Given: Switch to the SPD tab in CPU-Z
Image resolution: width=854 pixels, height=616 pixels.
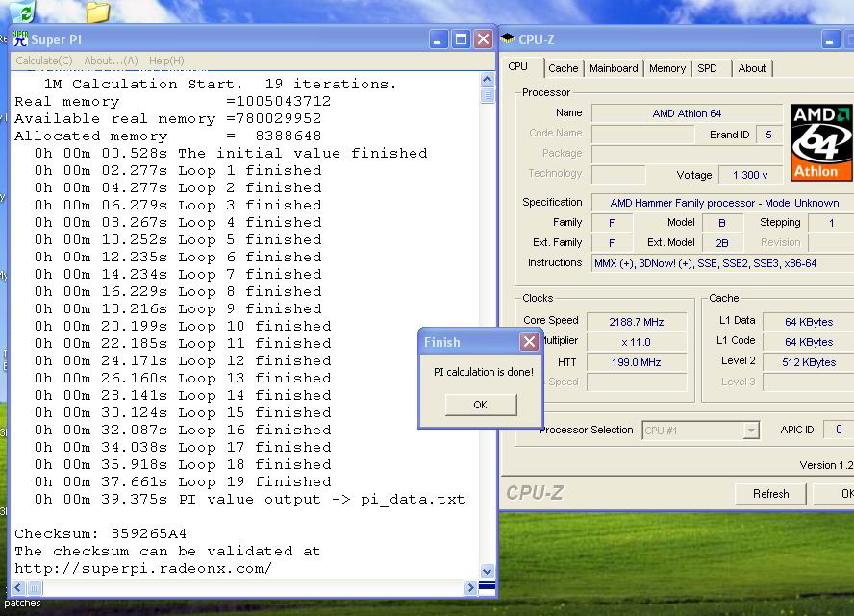Looking at the screenshot, I should [x=707, y=68].
